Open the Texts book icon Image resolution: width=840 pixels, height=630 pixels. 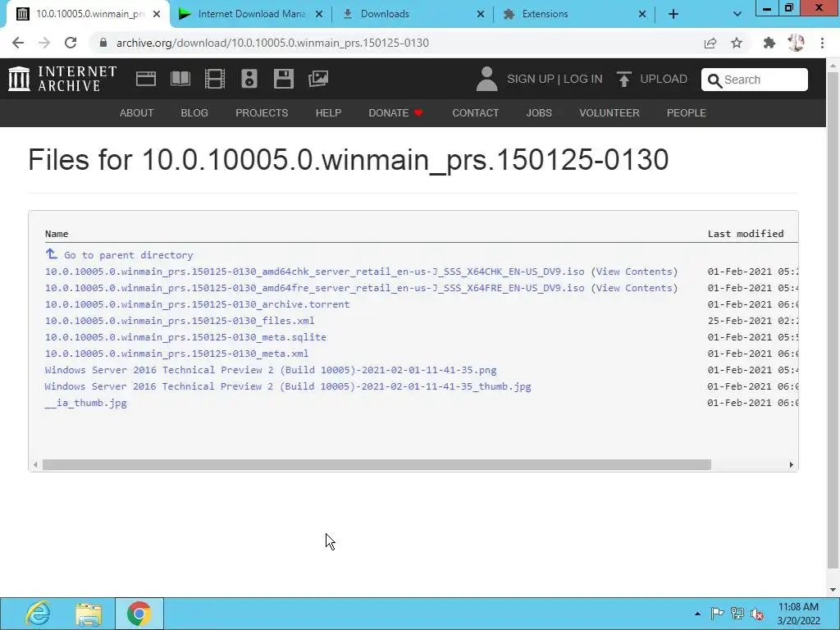[x=180, y=79]
